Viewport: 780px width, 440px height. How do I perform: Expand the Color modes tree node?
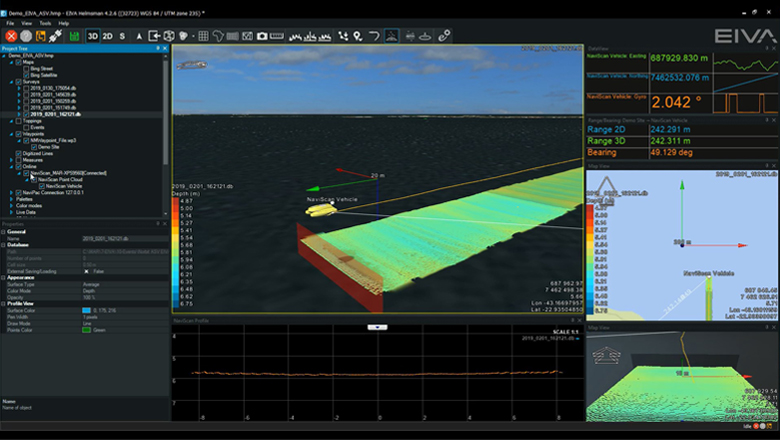coord(10,205)
